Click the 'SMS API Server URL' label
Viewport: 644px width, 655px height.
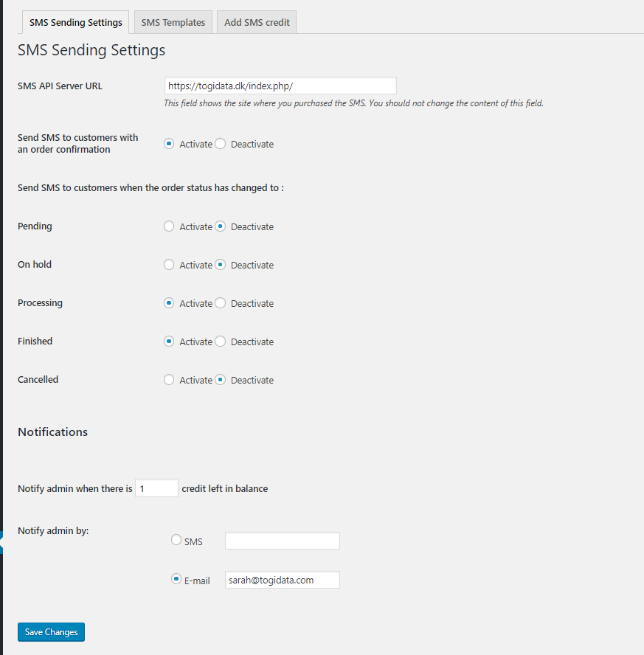point(60,86)
